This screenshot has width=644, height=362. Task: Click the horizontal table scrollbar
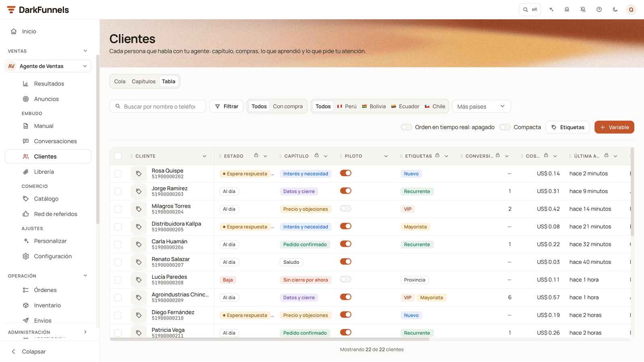click(270, 339)
